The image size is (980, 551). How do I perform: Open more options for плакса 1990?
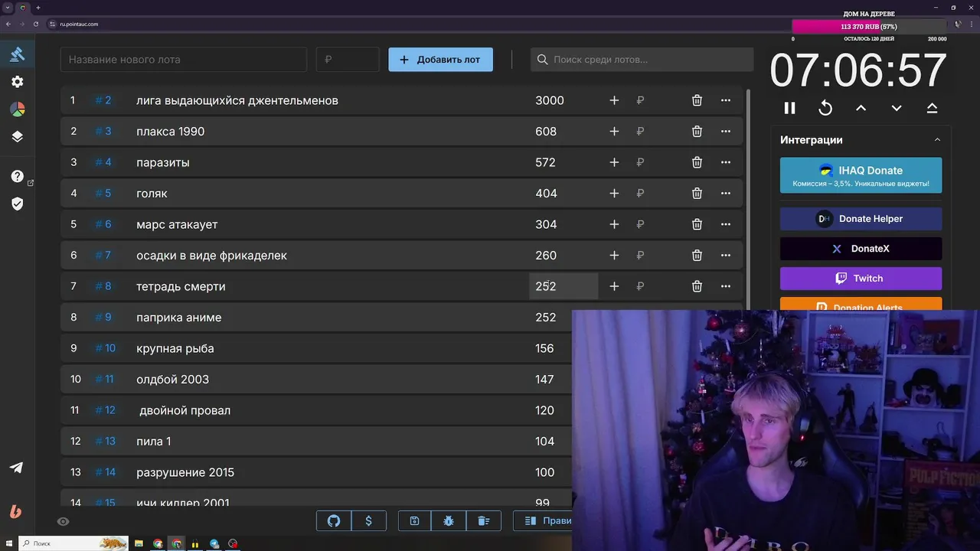click(x=726, y=132)
